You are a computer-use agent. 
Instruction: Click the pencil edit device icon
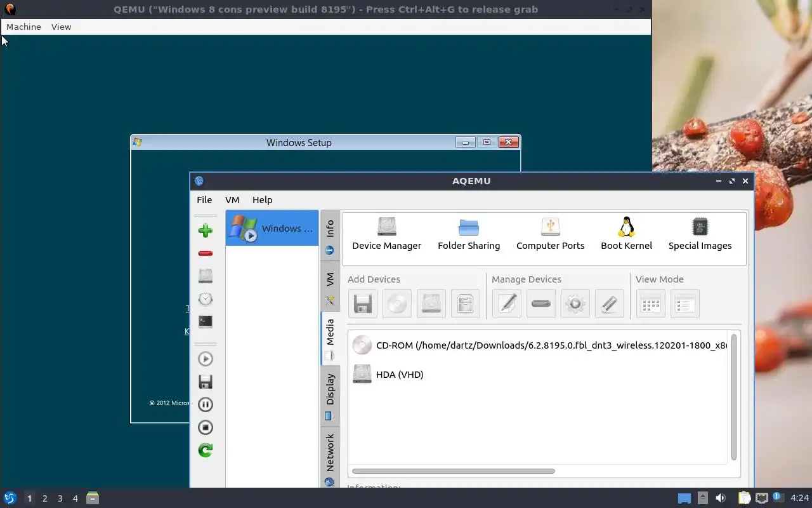tap(506, 304)
